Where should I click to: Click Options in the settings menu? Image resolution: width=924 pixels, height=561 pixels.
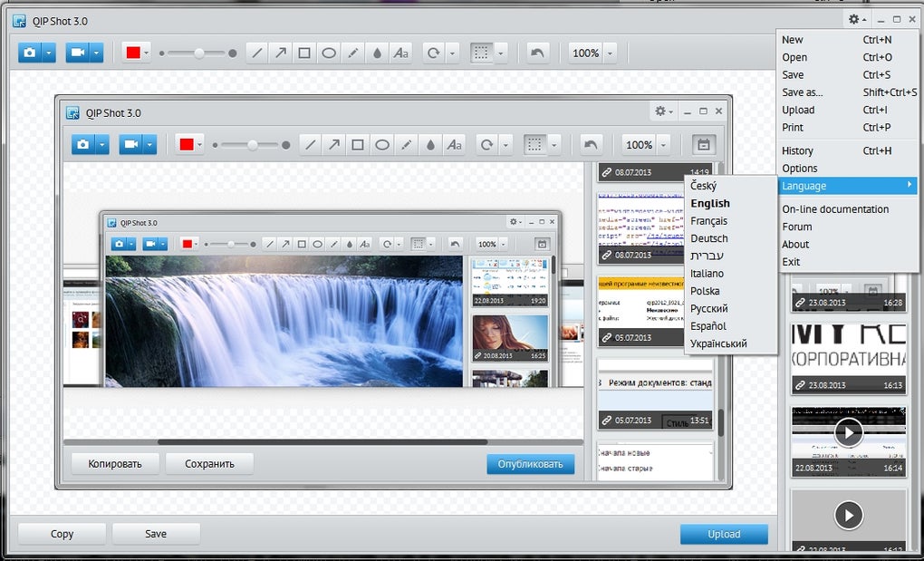coord(800,169)
